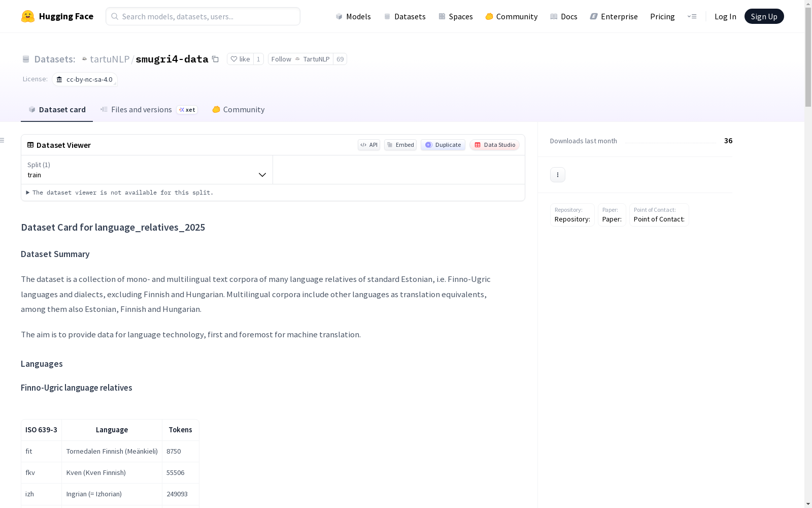Click the Dataset Viewer heading
The height and width of the screenshot is (508, 812).
pyautogui.click(x=63, y=145)
